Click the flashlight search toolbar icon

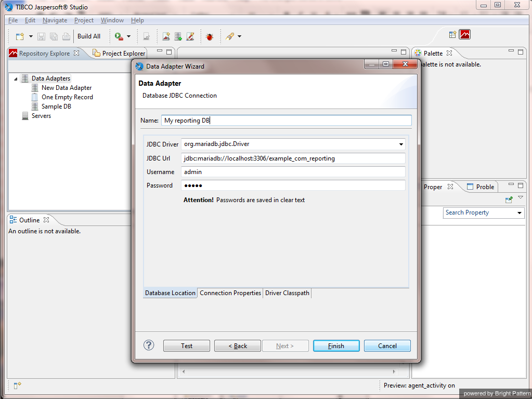point(230,36)
